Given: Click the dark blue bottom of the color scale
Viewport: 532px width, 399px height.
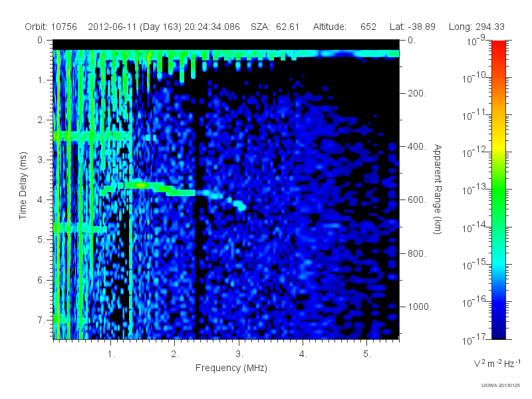Looking at the screenshot, I should click(x=498, y=331).
